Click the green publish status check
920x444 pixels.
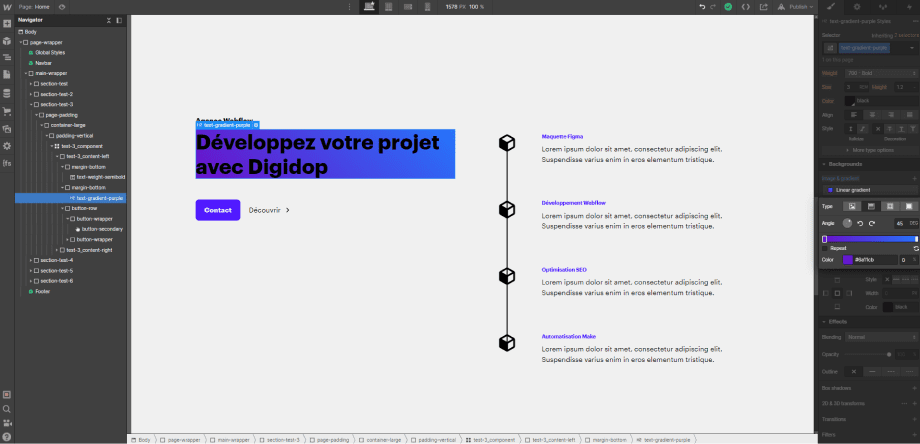pos(728,7)
